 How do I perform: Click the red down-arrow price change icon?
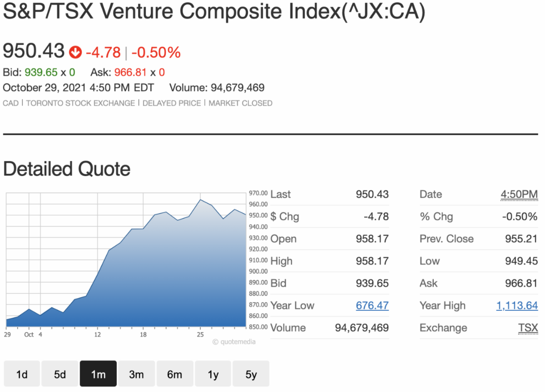tap(75, 53)
